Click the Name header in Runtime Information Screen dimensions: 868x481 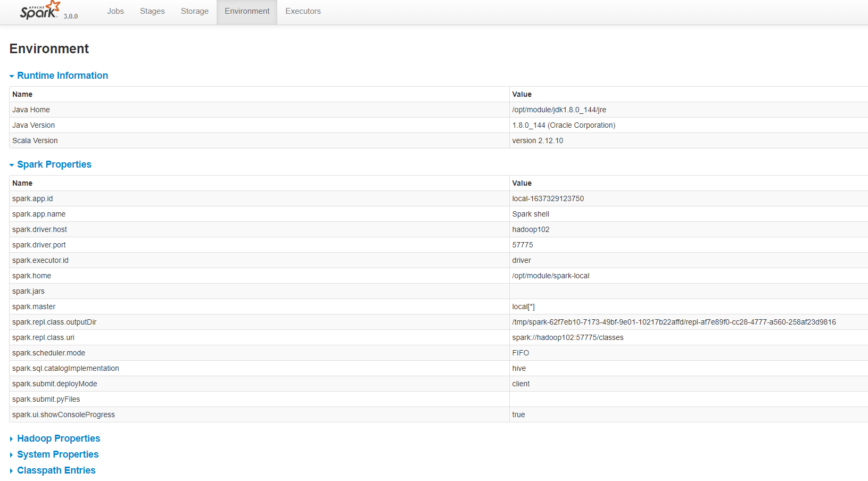pyautogui.click(x=22, y=94)
